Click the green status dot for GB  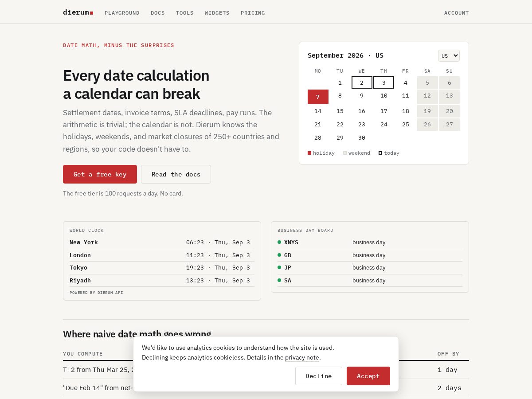(x=279, y=255)
